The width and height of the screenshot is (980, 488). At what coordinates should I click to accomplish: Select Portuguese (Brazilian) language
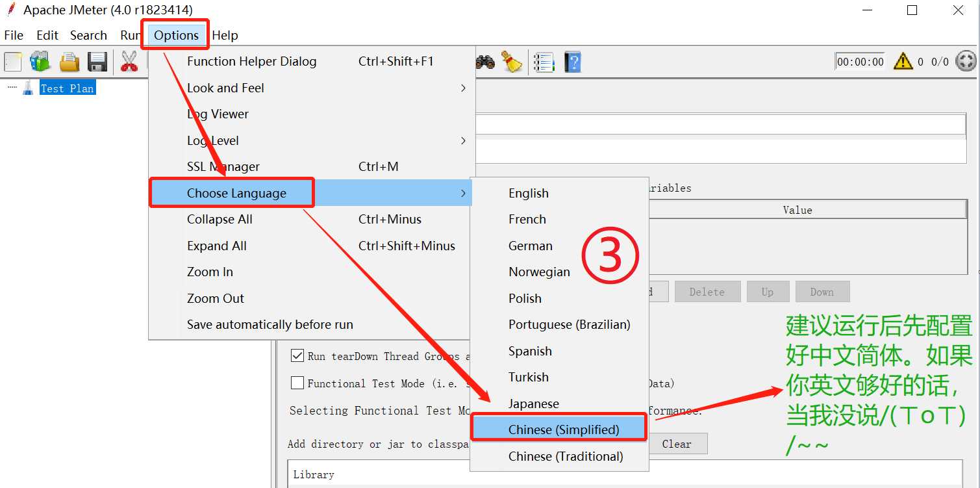pos(559,324)
